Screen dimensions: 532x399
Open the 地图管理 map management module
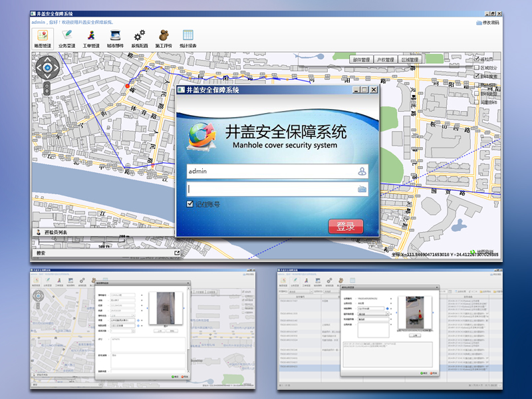[x=43, y=39]
